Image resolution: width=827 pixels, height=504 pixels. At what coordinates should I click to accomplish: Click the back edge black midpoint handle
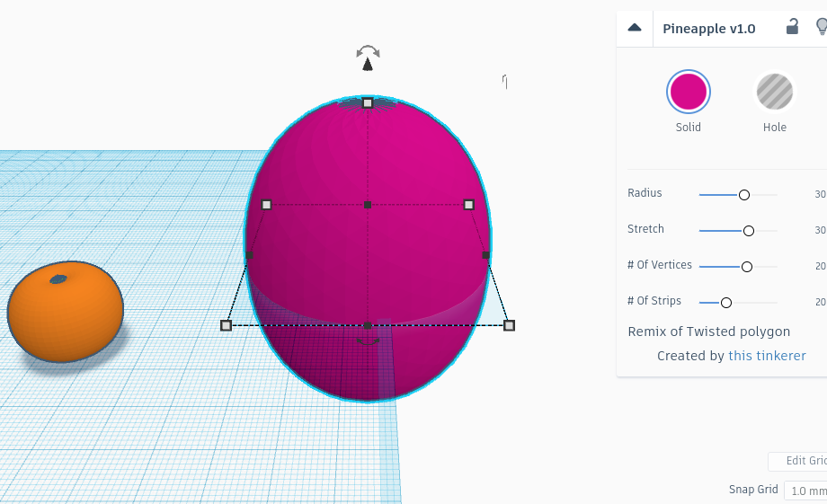368,205
